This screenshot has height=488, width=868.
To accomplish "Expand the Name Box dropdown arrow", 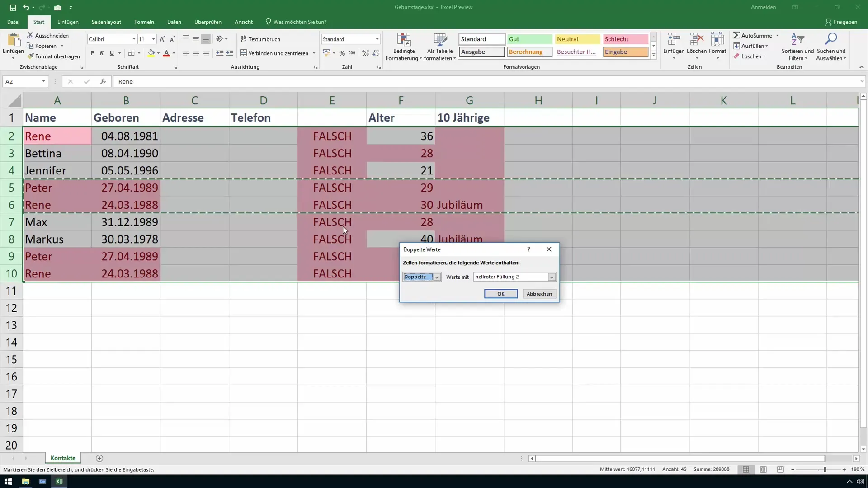I will coord(43,81).
